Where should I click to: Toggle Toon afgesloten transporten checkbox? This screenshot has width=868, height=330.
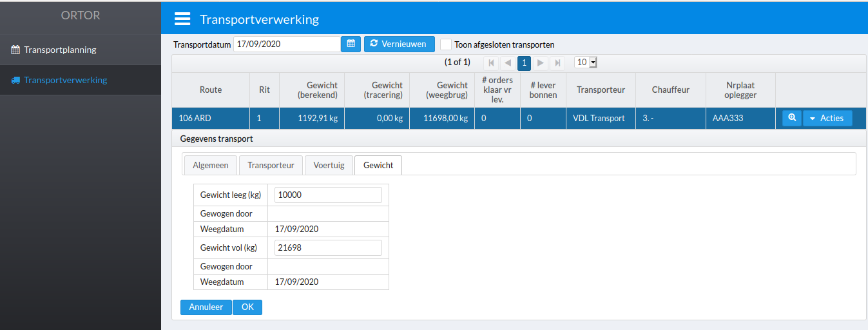click(x=446, y=44)
